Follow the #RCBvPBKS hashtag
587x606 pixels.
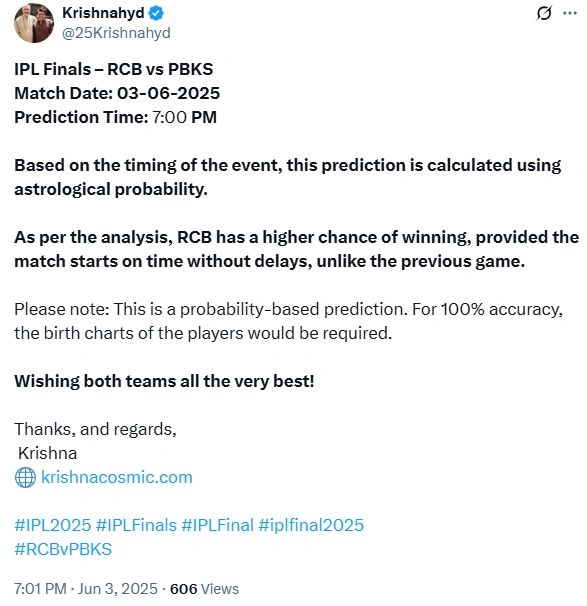[x=63, y=549]
